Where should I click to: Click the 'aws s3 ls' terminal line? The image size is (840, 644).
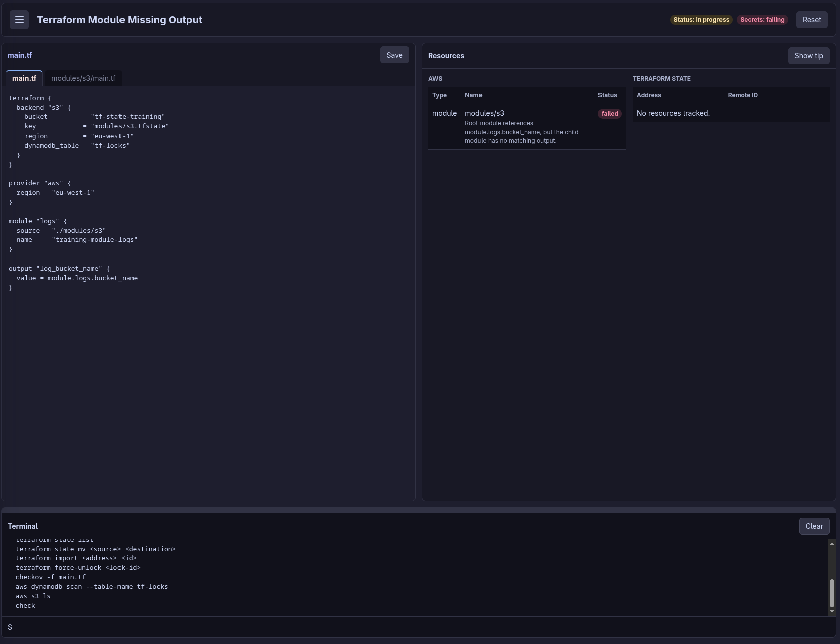click(x=33, y=596)
